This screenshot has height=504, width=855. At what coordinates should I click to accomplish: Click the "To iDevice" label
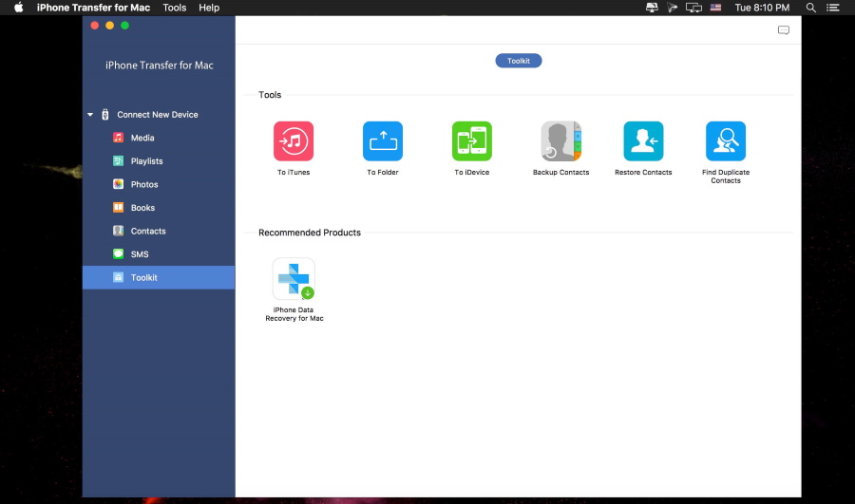click(471, 172)
